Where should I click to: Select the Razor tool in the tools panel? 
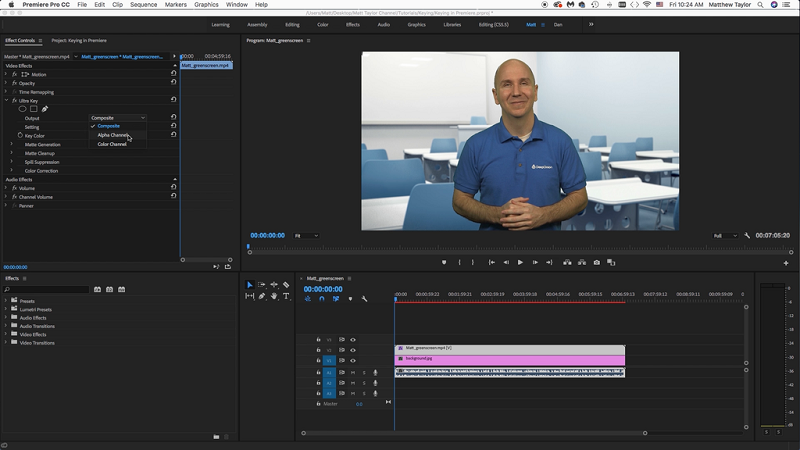[x=286, y=285]
